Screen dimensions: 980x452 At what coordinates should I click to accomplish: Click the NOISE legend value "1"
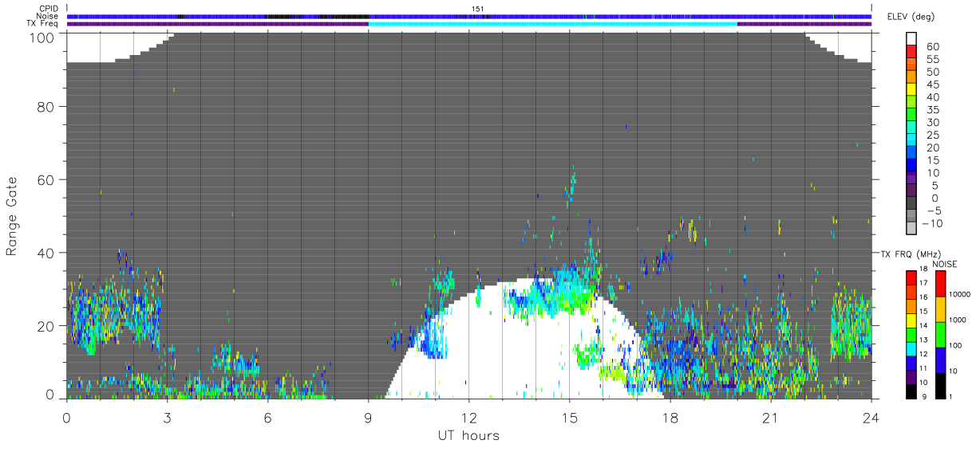[950, 396]
